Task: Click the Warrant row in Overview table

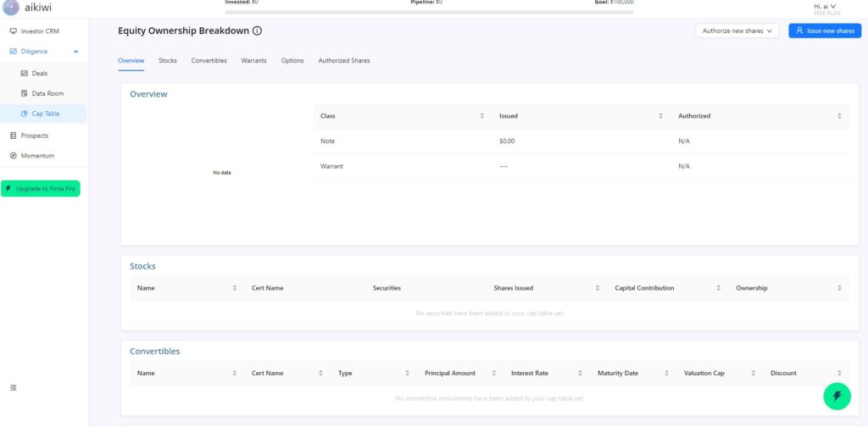Action: click(x=581, y=167)
